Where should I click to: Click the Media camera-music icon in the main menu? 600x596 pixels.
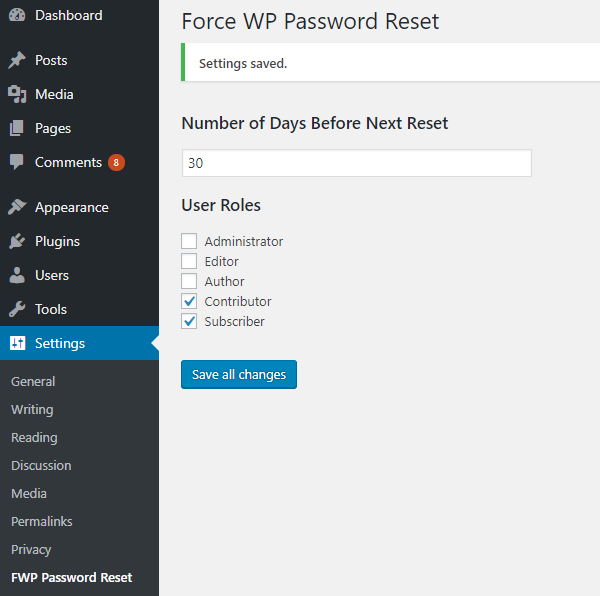17,94
